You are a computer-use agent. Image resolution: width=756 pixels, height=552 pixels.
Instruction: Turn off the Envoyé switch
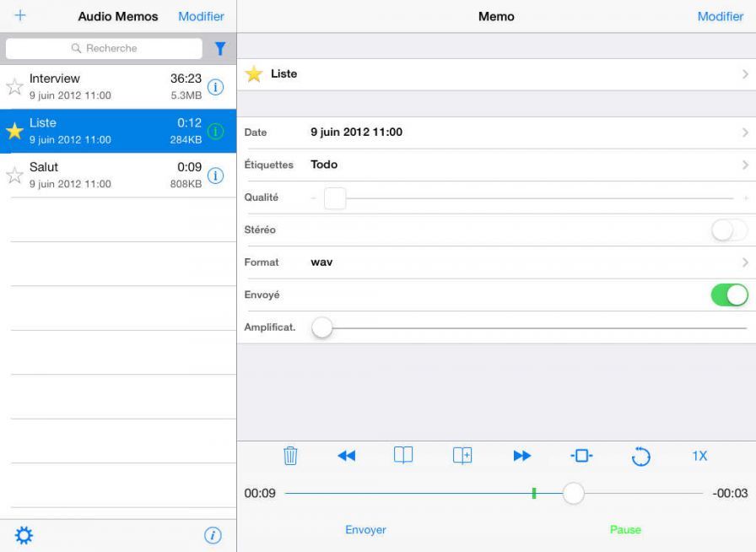pyautogui.click(x=729, y=295)
